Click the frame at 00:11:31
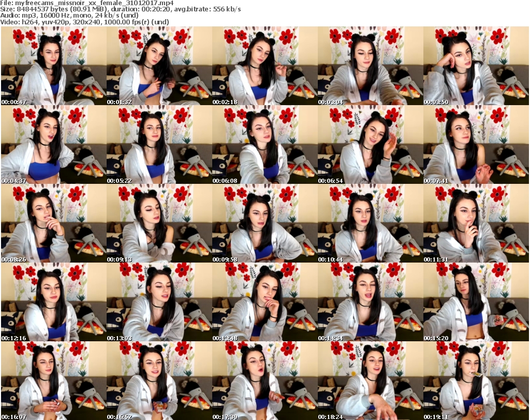Image resolution: width=530 pixels, height=420 pixels. click(476, 224)
